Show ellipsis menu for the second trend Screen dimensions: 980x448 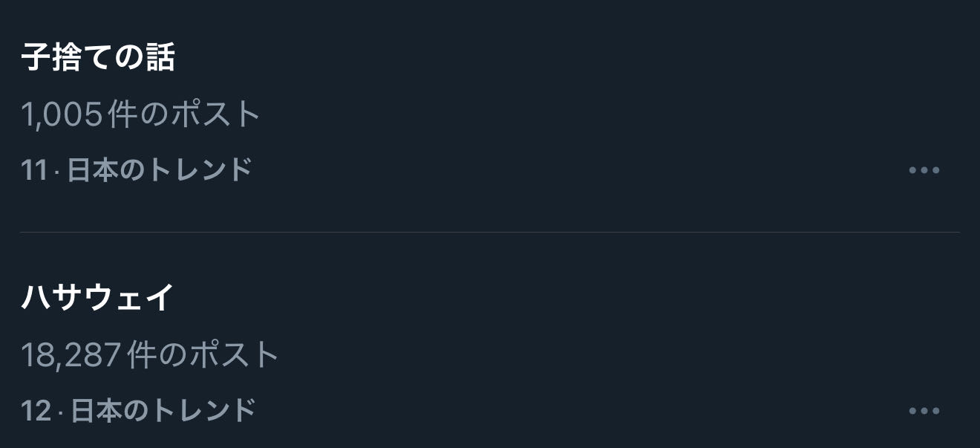924,411
